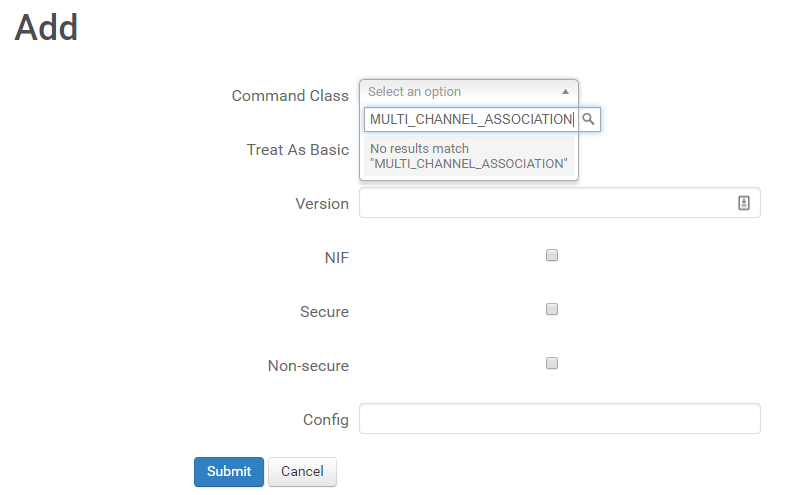This screenshot has height=495, width=795.
Task: Click the Config label
Action: click(x=326, y=420)
